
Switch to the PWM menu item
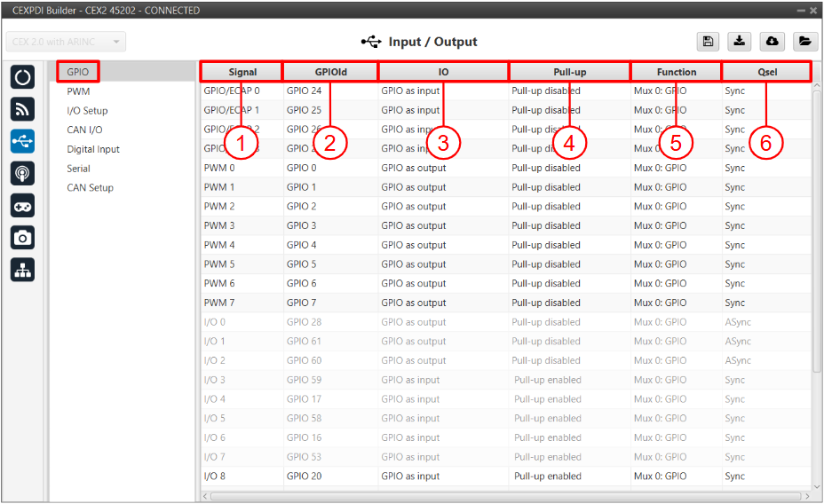tap(78, 91)
